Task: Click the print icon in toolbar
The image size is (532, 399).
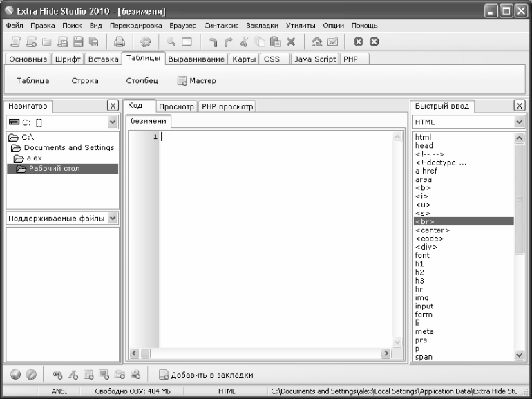Action: (x=119, y=41)
